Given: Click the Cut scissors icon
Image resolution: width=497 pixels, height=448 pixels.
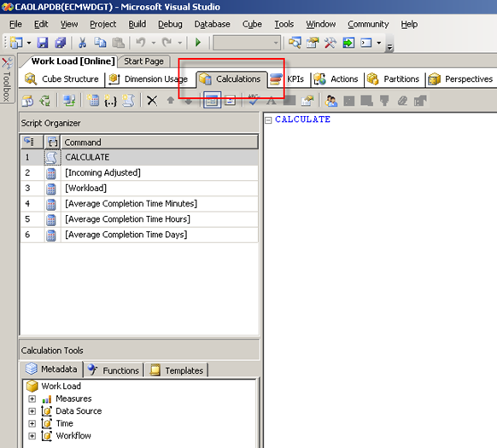Looking at the screenshot, I should pyautogui.click(x=83, y=43).
